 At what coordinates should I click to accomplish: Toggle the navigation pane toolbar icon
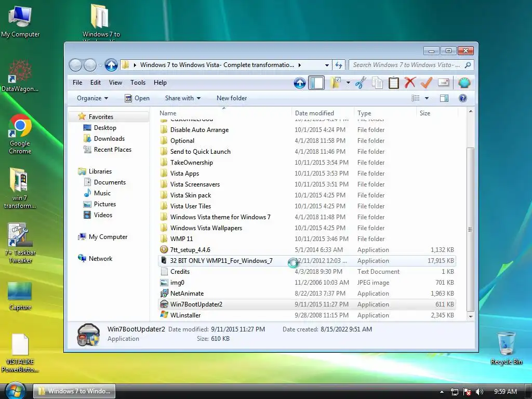coord(316,83)
